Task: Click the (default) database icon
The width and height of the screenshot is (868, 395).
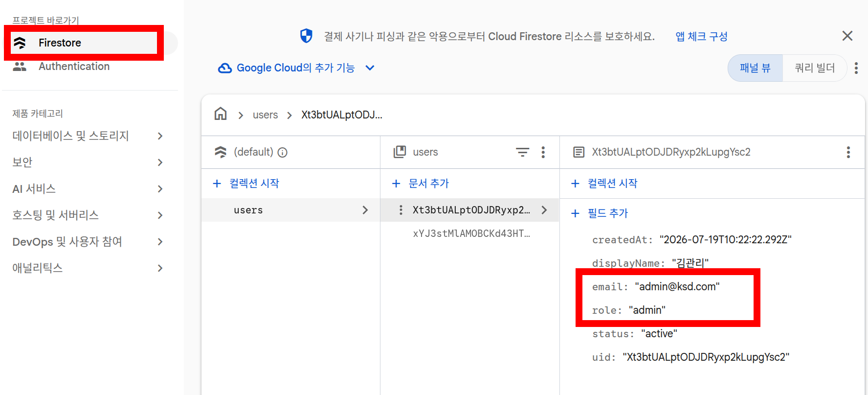Action: click(x=221, y=152)
